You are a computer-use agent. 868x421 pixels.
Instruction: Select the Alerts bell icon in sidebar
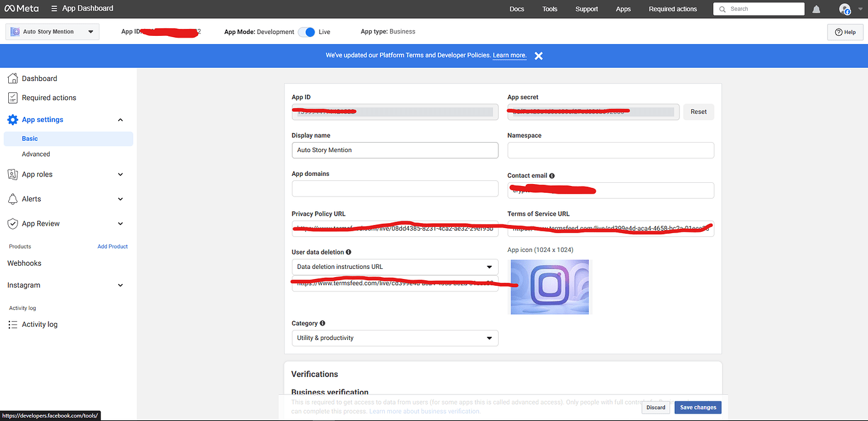point(12,199)
